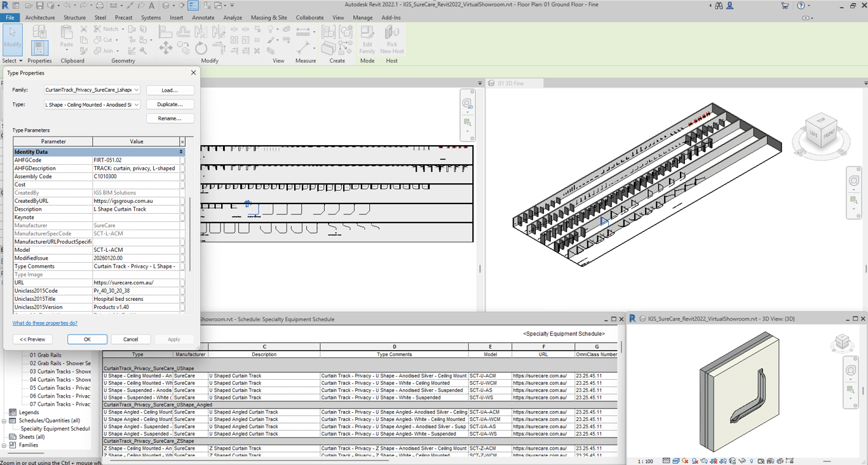Select the Align tool in Modify panel
Viewport: 868px width, 465px height.
(166, 31)
